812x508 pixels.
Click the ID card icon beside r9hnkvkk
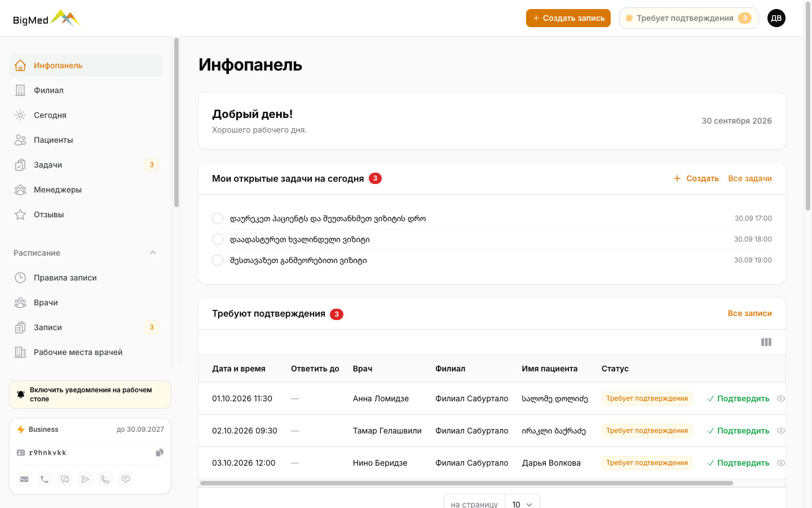click(21, 453)
